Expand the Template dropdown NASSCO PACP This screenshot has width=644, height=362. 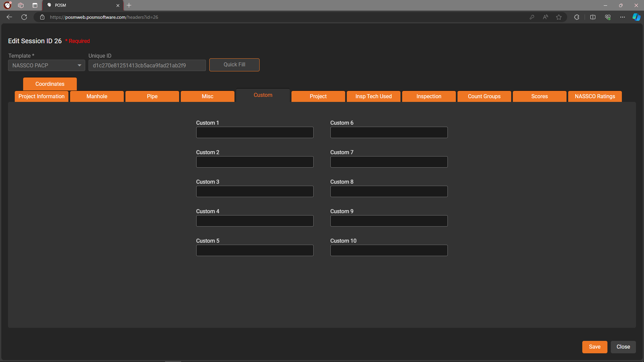pyautogui.click(x=47, y=65)
